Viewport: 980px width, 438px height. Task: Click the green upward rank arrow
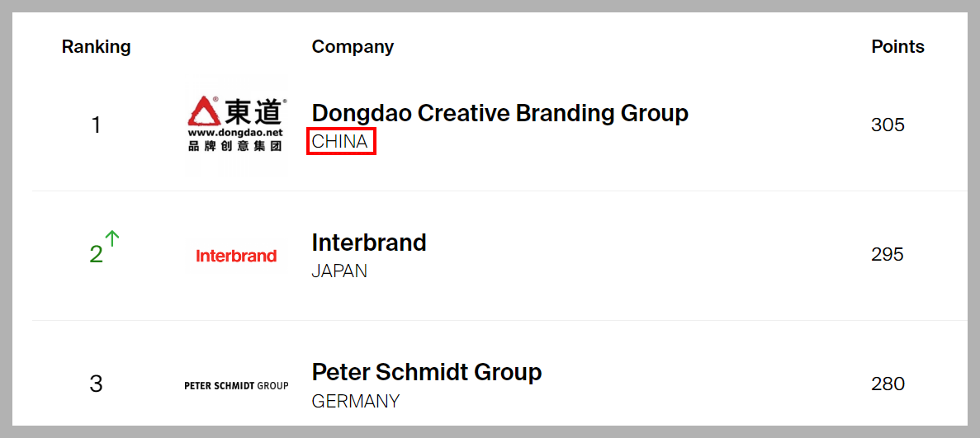(x=112, y=238)
